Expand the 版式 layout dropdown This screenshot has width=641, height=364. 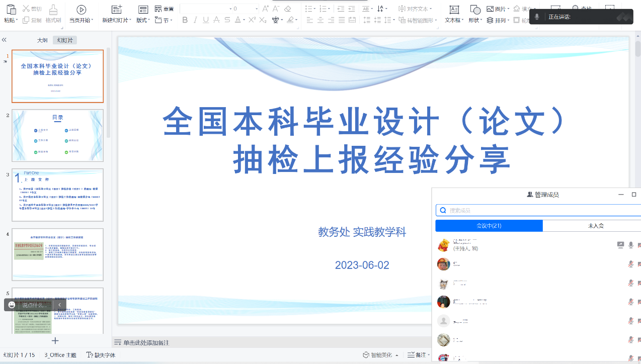coord(143,20)
